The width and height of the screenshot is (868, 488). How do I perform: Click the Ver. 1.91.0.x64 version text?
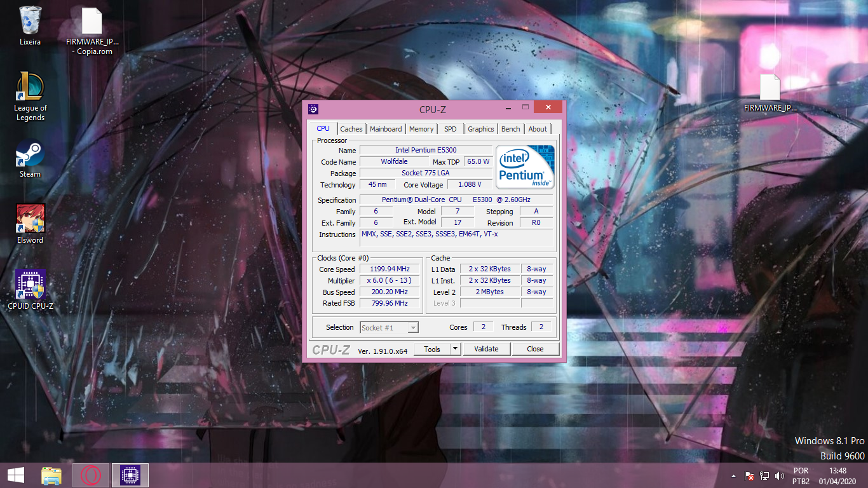click(x=383, y=351)
